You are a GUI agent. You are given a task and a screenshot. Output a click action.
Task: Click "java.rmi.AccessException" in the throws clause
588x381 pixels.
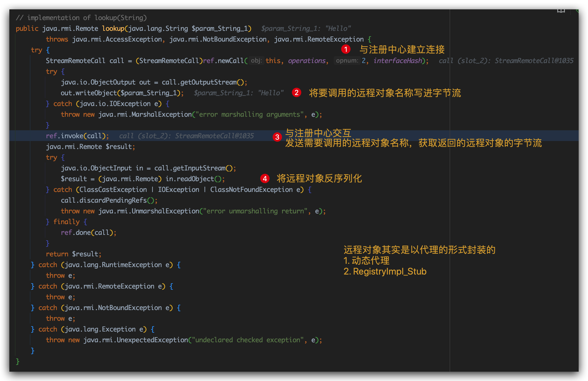(117, 39)
